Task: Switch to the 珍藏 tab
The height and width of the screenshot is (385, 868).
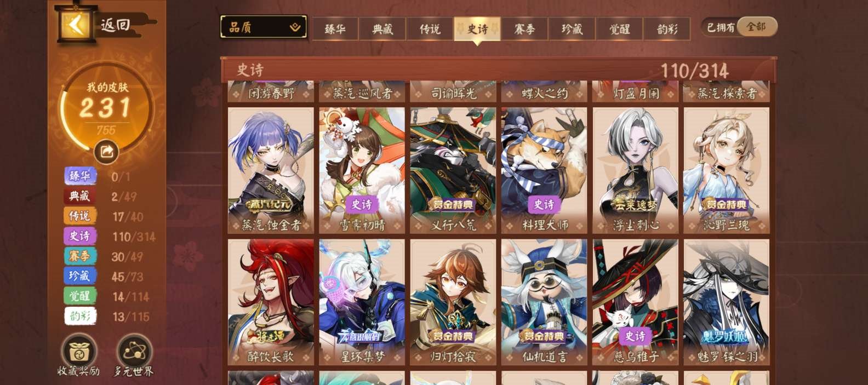Action: tap(572, 28)
